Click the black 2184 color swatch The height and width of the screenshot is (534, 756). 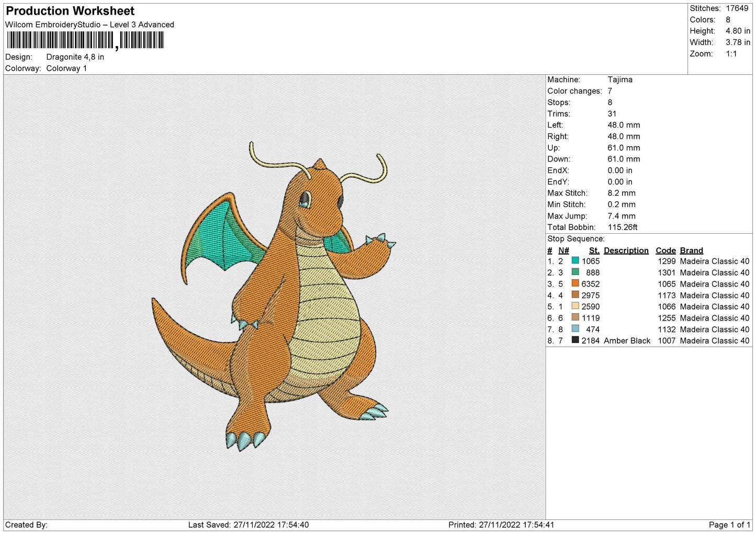coord(576,340)
